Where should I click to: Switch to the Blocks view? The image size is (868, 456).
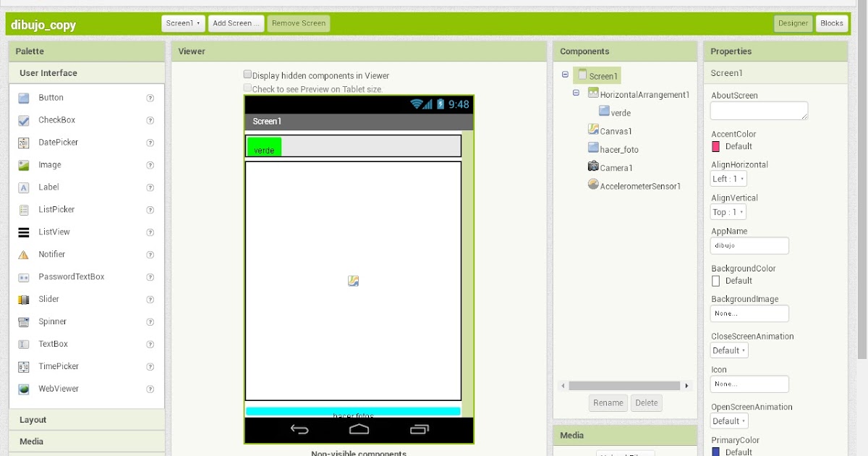pyautogui.click(x=831, y=22)
